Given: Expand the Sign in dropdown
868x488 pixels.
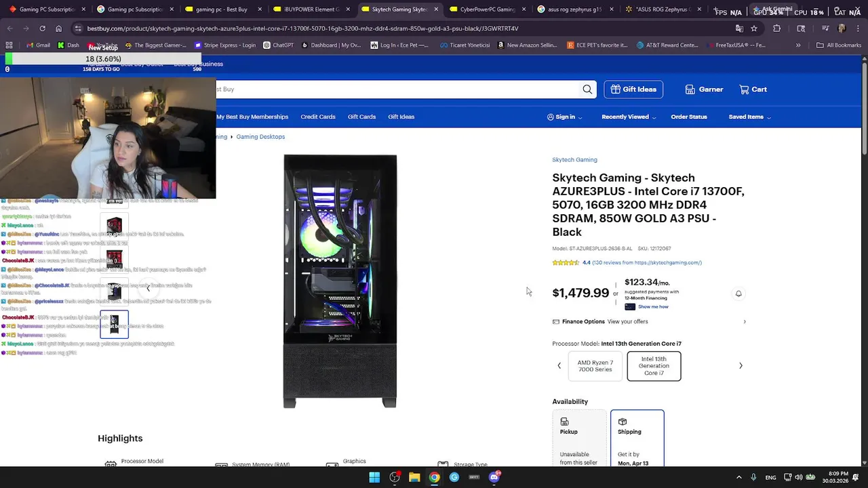Looking at the screenshot, I should pyautogui.click(x=564, y=117).
